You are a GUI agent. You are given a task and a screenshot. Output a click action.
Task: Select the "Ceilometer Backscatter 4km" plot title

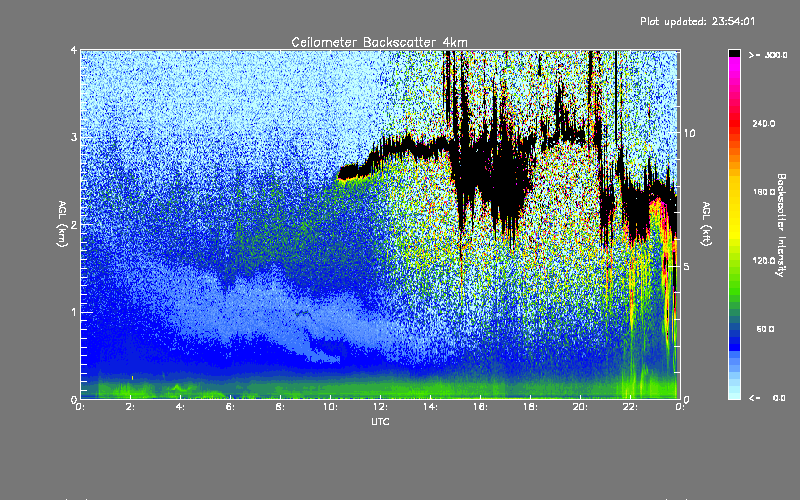click(x=379, y=42)
